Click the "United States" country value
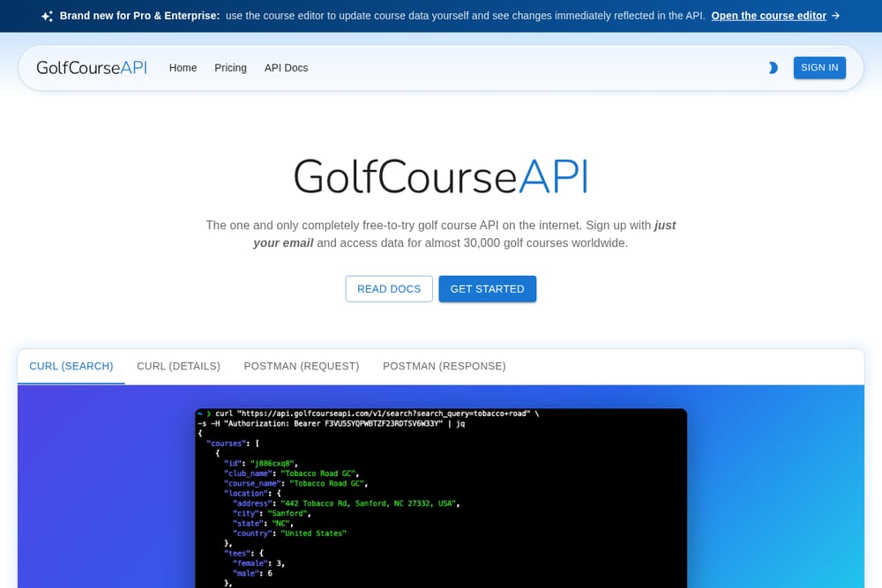 pos(313,533)
